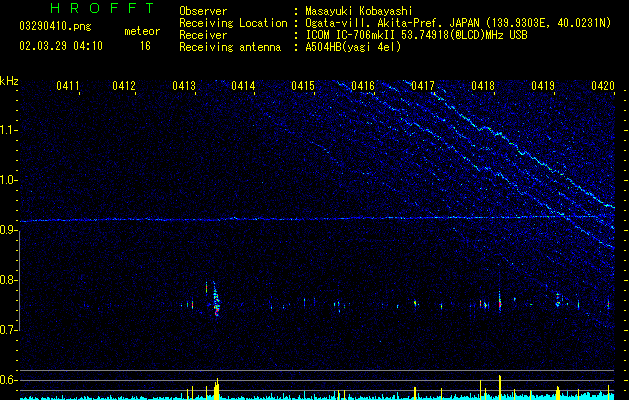Click the 0.6 kHz frequency label

coord(8,380)
